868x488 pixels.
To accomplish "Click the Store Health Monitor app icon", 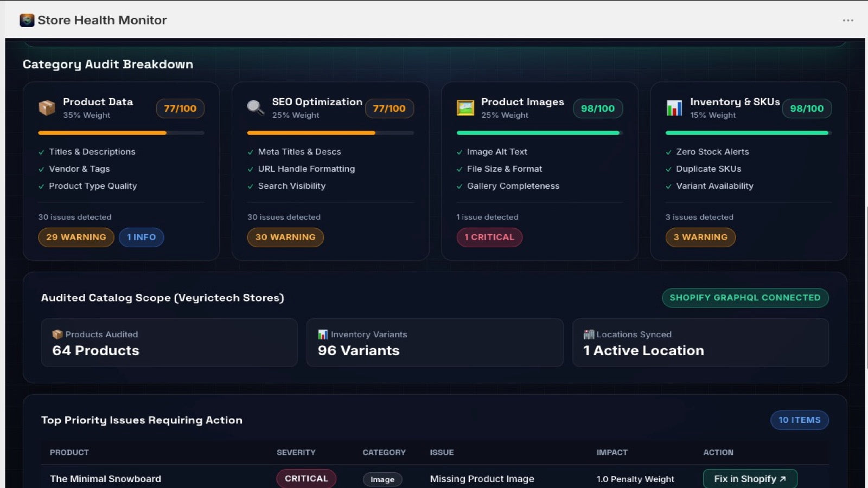I will tap(27, 20).
